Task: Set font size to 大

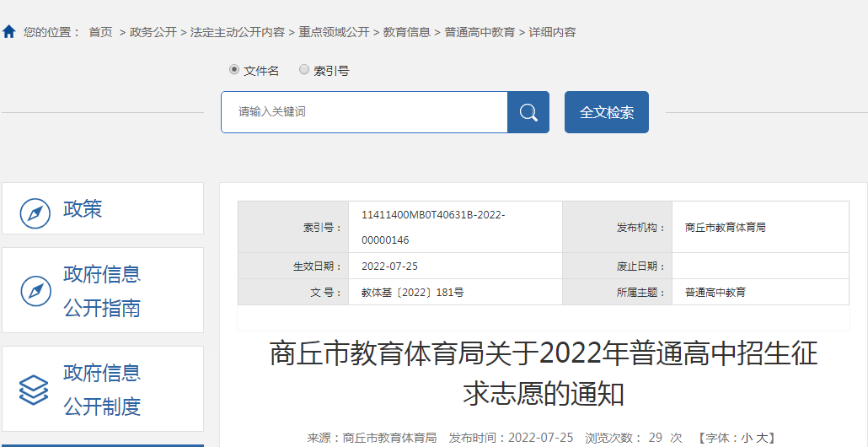Action: click(x=762, y=438)
